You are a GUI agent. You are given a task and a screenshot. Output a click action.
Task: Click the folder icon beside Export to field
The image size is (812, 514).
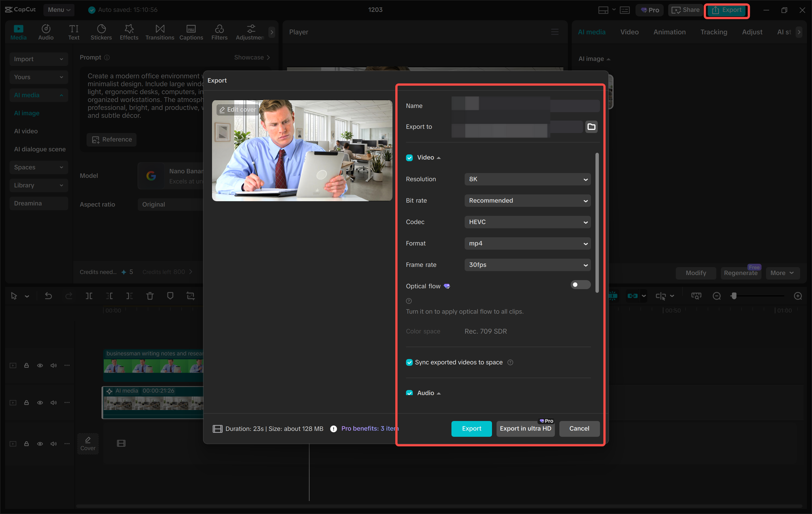point(592,127)
